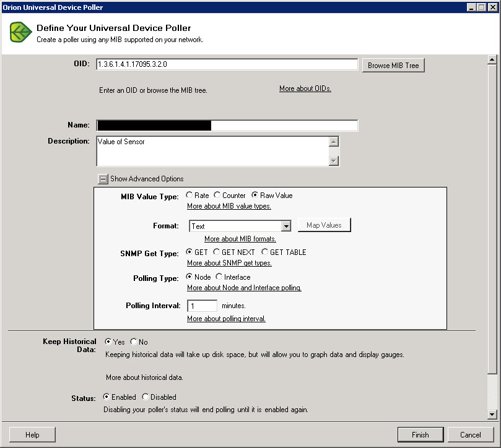Click the 'Enter an OID or browse the MIB tree.' text
501x448 pixels.
click(153, 90)
